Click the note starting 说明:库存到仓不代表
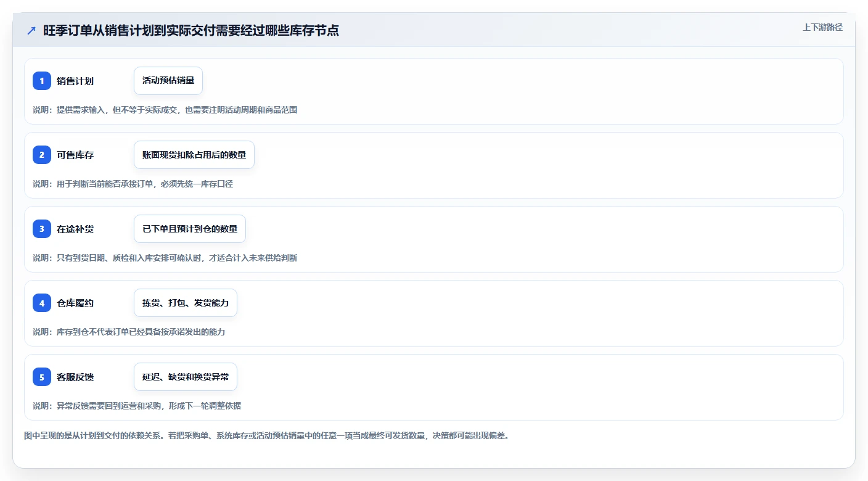This screenshot has width=868, height=481. pyautogui.click(x=129, y=332)
